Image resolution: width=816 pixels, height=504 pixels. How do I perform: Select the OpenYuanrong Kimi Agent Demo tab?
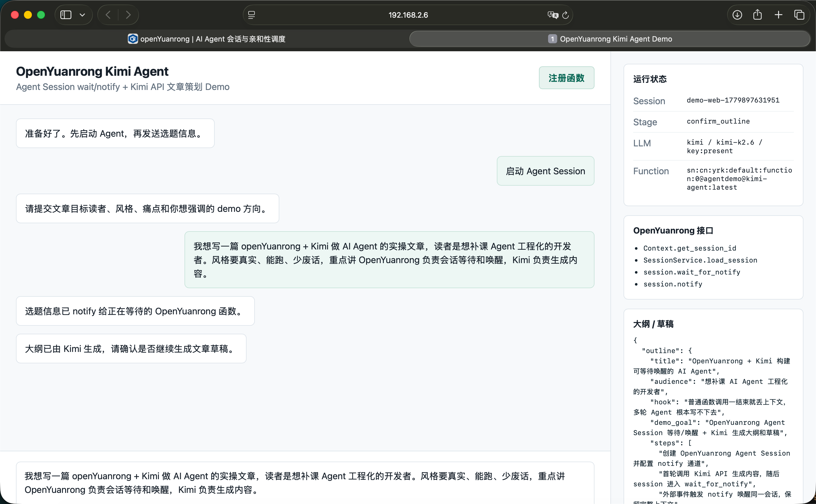610,39
